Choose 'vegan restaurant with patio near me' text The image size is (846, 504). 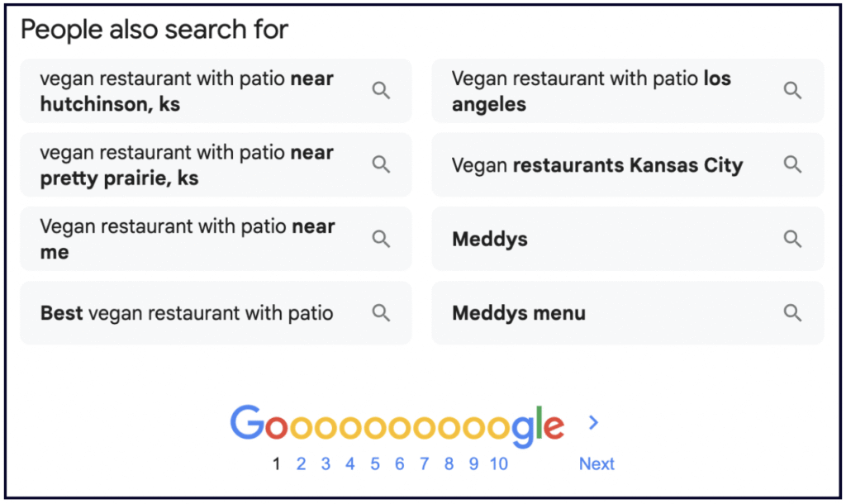click(187, 239)
